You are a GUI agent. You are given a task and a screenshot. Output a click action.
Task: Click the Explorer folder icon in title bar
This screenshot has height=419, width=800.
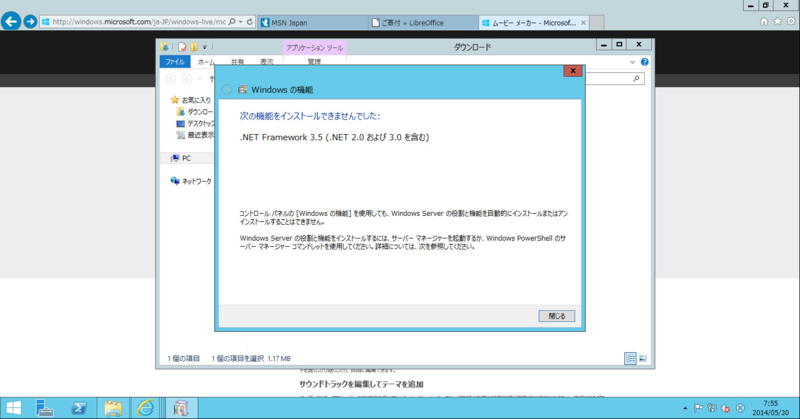164,47
